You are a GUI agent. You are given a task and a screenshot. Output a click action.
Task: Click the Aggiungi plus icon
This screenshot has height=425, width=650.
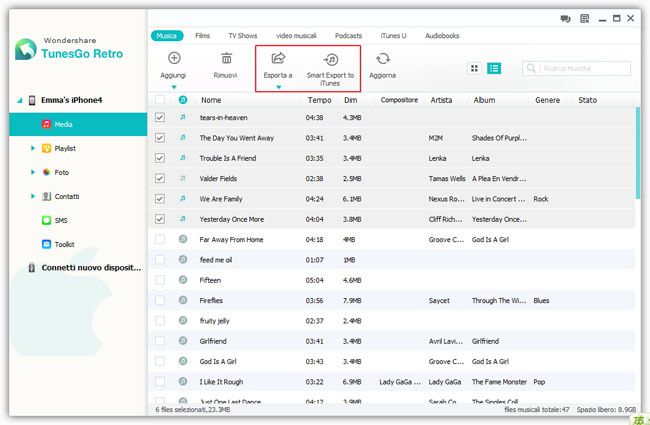click(x=174, y=58)
